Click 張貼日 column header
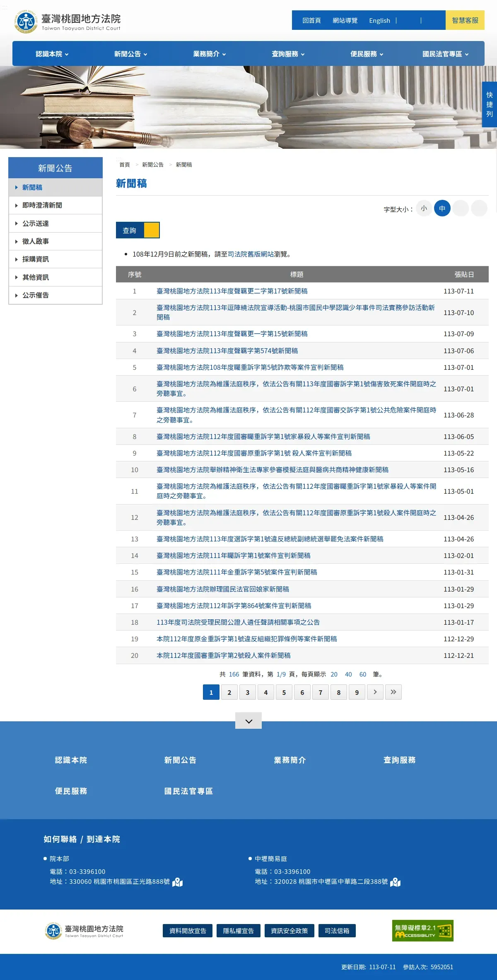Screen dimensions: 497x980 point(464,274)
